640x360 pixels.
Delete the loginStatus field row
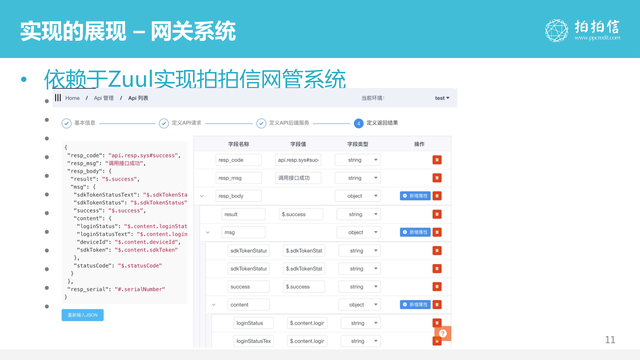(437, 322)
